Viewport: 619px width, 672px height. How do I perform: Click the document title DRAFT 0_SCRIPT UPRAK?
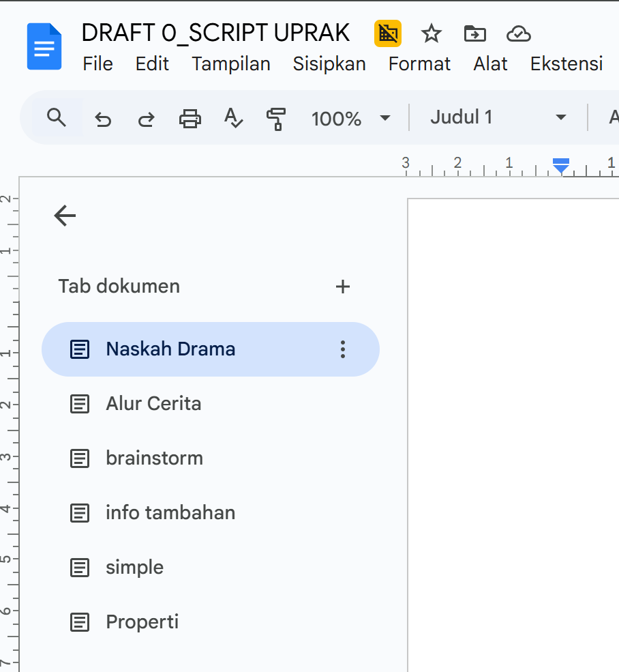(215, 33)
